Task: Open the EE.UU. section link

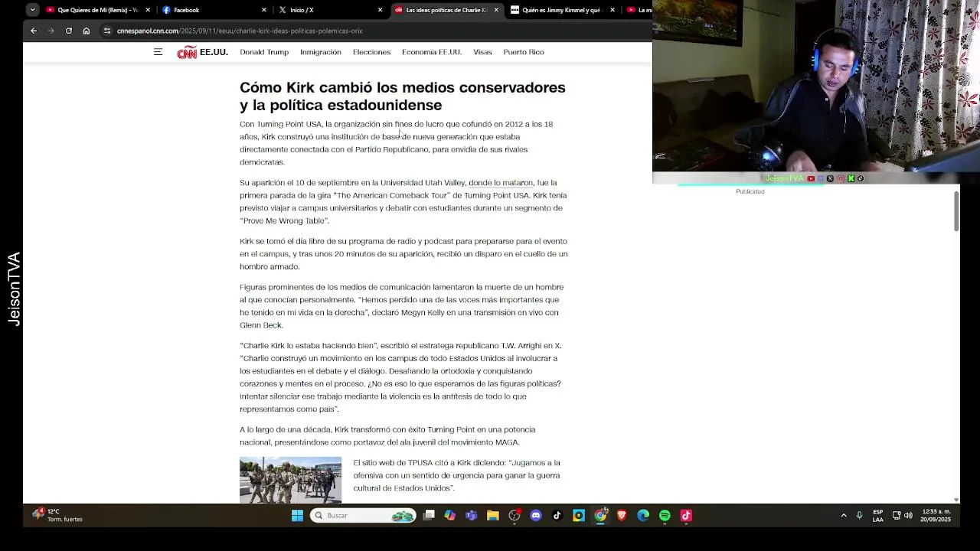Action: (x=214, y=52)
